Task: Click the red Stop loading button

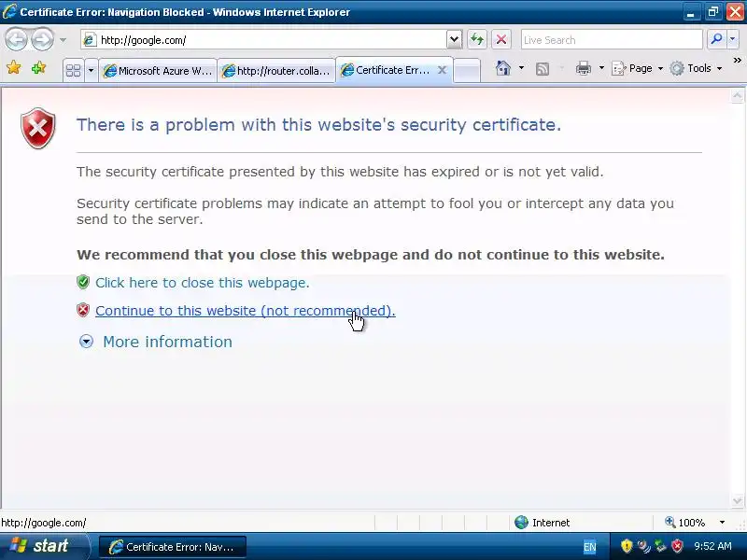Action: coord(501,39)
